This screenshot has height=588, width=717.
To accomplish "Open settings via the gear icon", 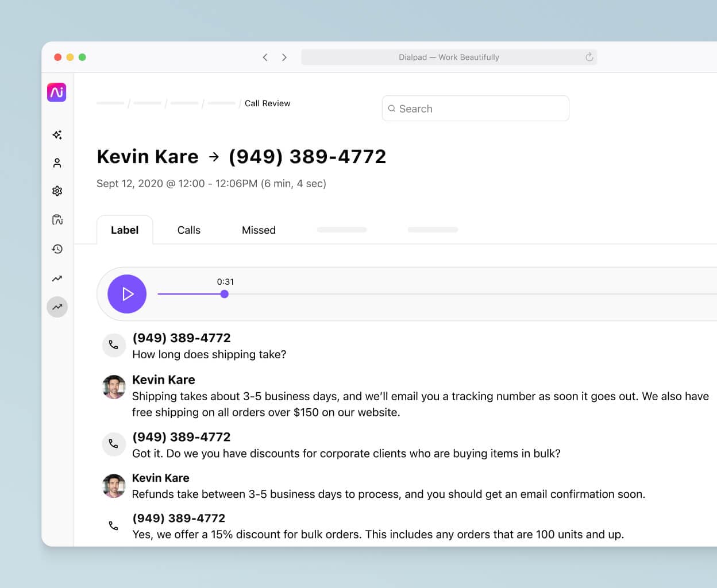I will click(x=57, y=191).
